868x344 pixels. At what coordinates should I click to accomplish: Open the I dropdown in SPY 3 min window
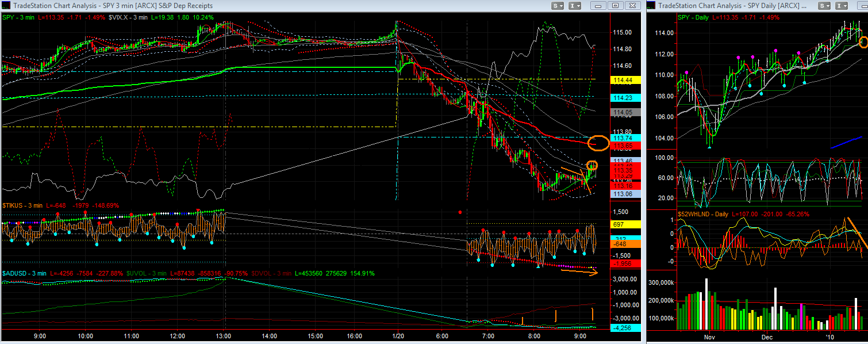tap(575, 5)
